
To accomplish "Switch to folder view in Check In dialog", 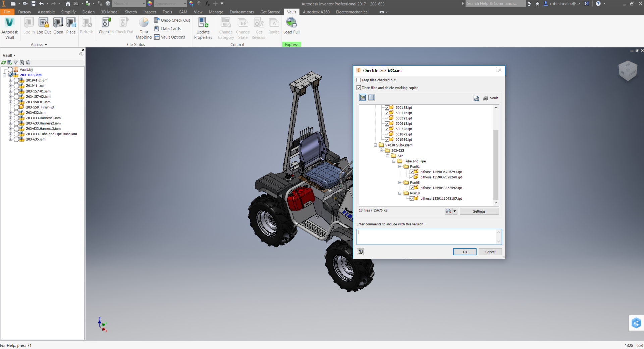I will [x=363, y=98].
